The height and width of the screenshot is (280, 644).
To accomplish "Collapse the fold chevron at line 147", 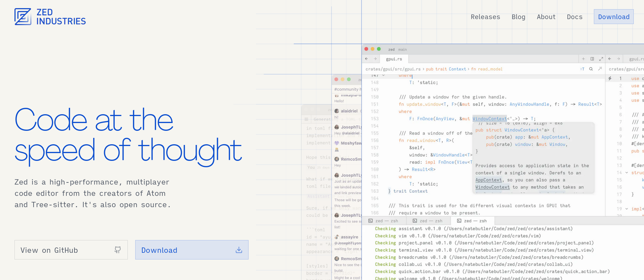I will pos(383,75).
